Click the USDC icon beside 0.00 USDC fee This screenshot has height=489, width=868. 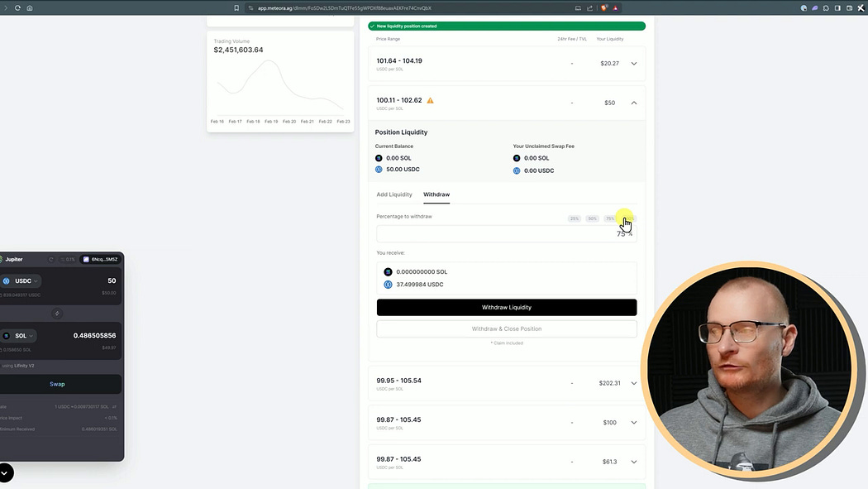pyautogui.click(x=517, y=170)
